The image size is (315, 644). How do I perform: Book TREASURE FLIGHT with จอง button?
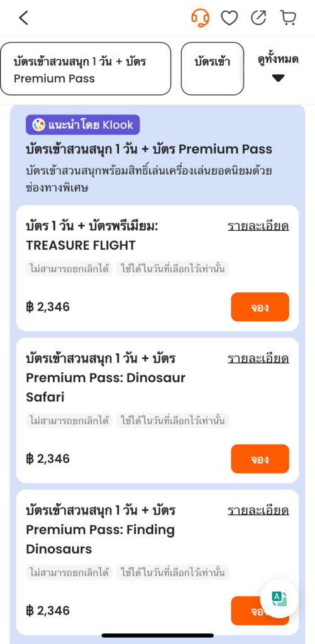pyautogui.click(x=260, y=307)
